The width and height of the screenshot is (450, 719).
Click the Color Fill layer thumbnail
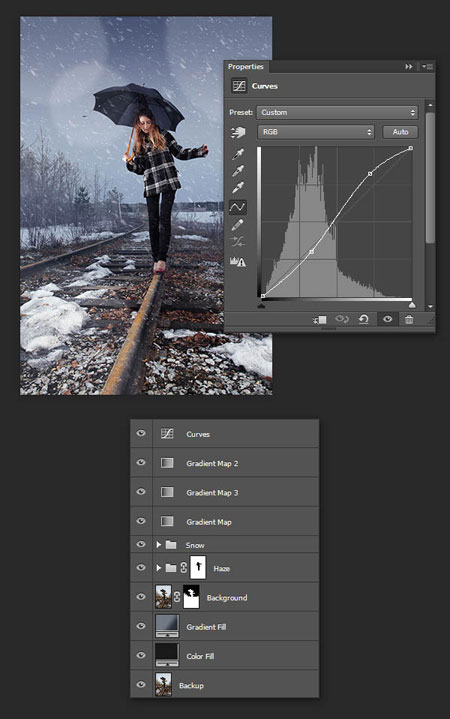[167, 655]
